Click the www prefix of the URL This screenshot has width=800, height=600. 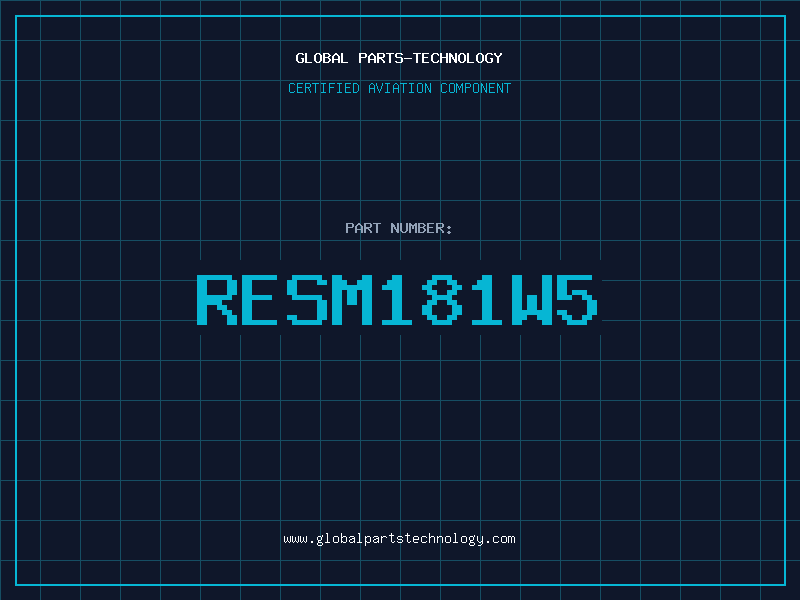coord(295,539)
